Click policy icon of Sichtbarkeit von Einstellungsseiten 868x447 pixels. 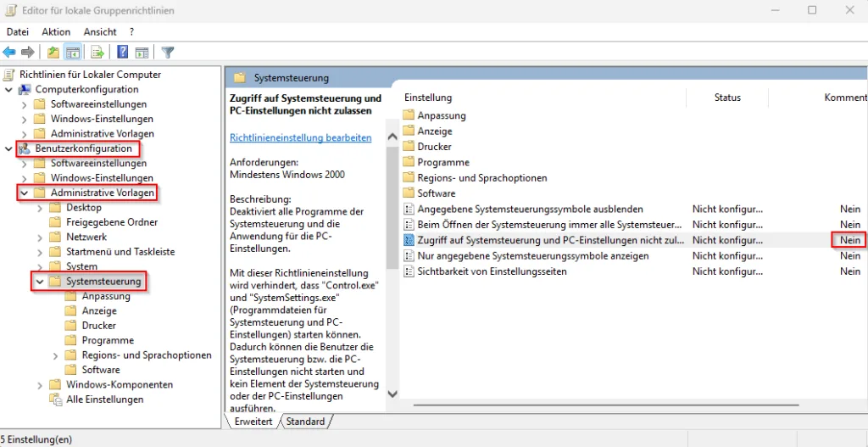click(x=409, y=271)
